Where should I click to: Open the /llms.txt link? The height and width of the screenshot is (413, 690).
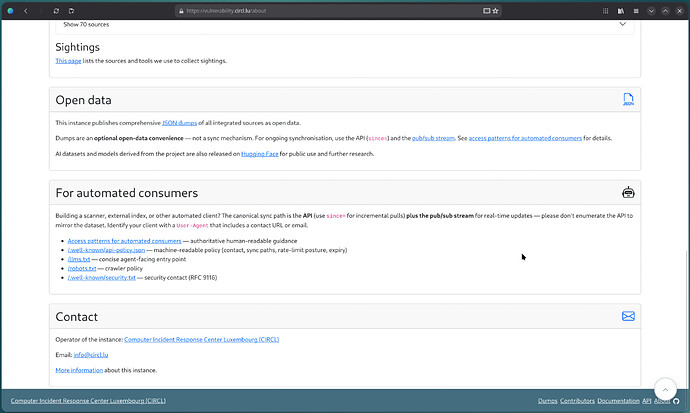(79, 259)
